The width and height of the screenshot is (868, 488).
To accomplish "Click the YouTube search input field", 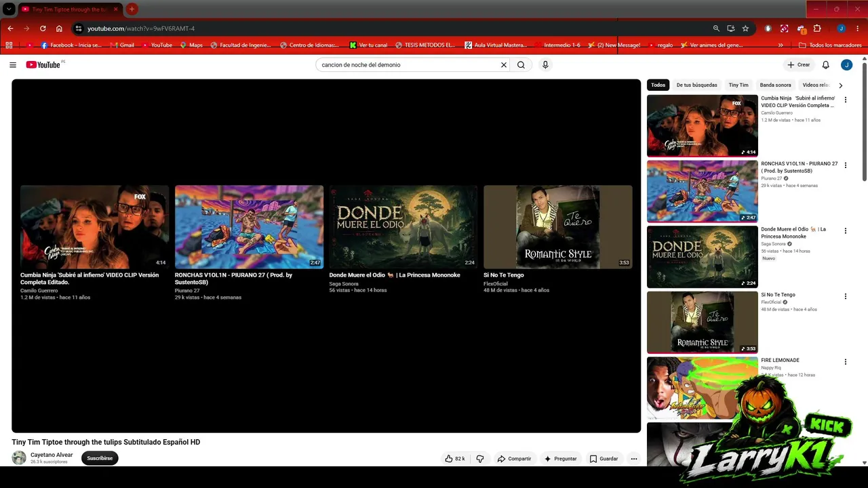I will 407,65.
